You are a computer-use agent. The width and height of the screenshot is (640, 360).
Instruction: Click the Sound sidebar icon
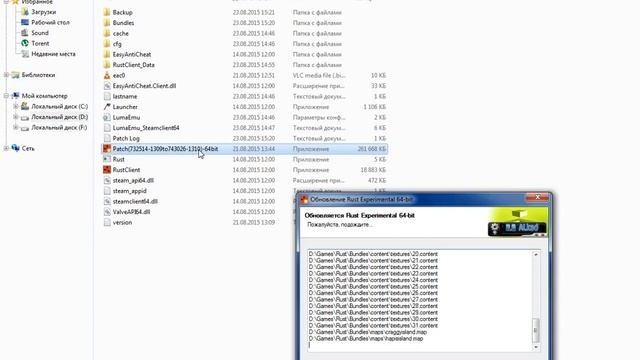coord(25,33)
